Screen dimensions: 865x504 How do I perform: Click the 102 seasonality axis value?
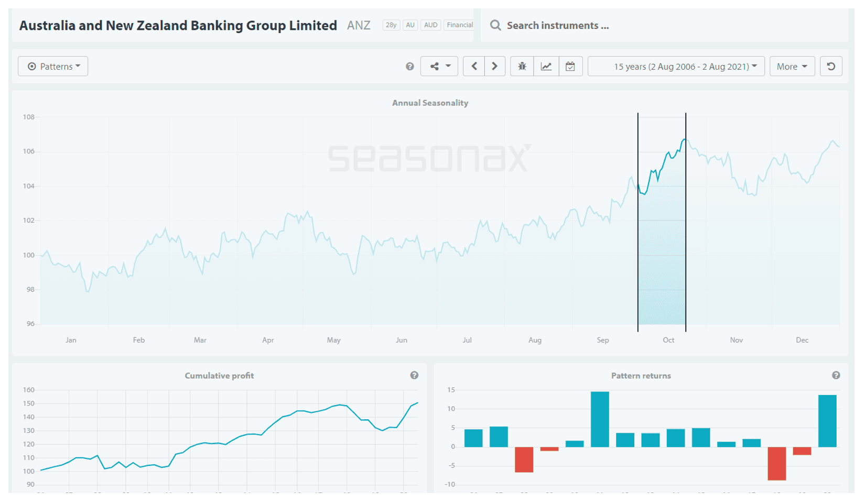[29, 220]
